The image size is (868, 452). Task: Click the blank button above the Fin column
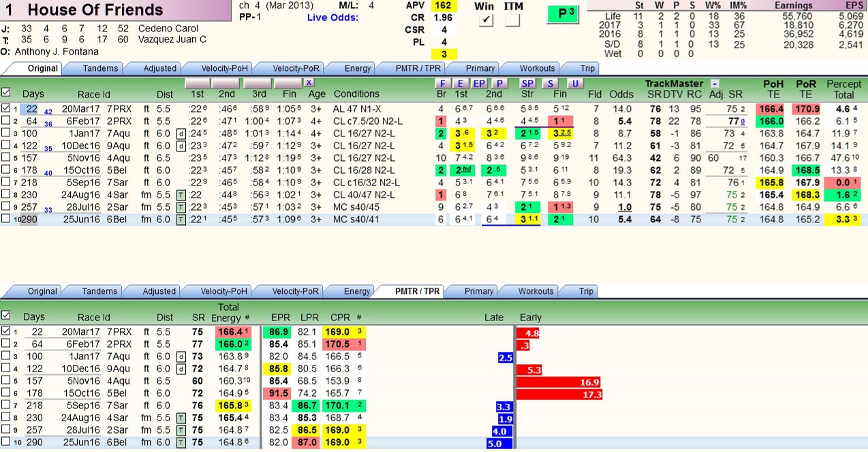(288, 82)
